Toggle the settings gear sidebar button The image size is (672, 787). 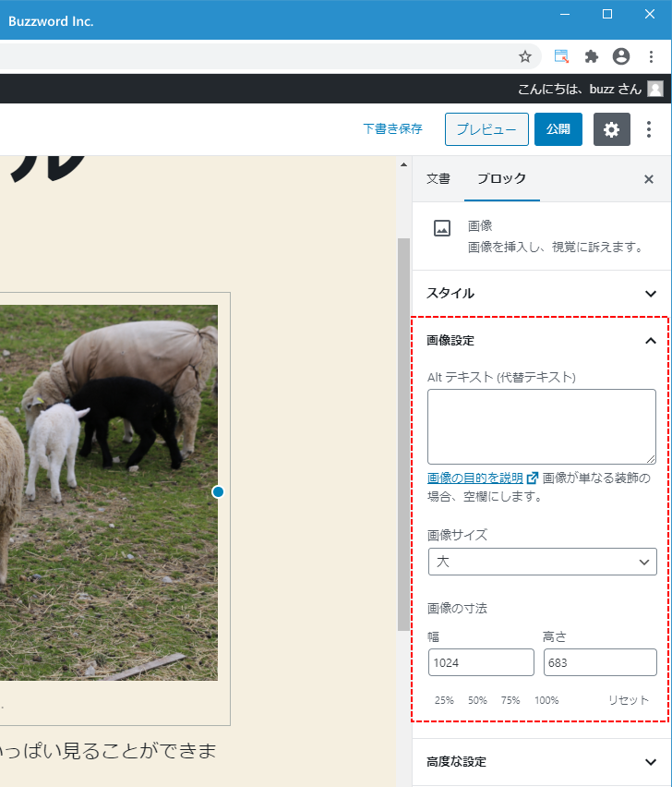611,129
